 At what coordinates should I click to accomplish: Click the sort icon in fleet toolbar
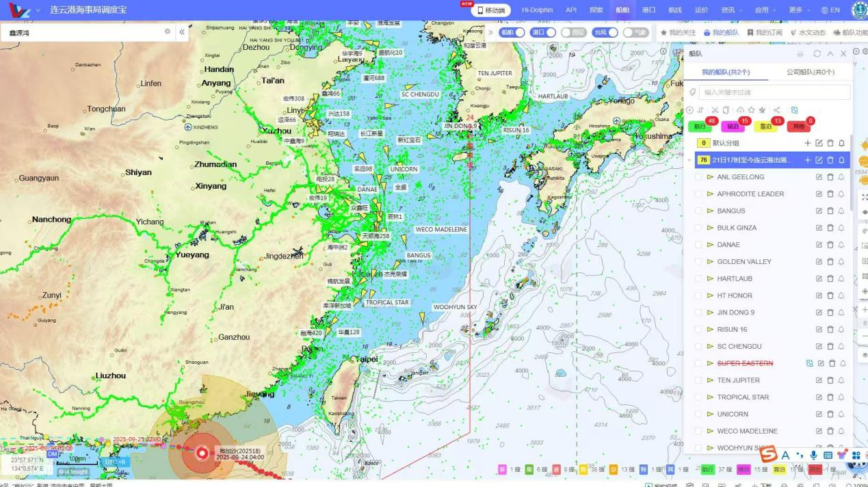(x=701, y=110)
